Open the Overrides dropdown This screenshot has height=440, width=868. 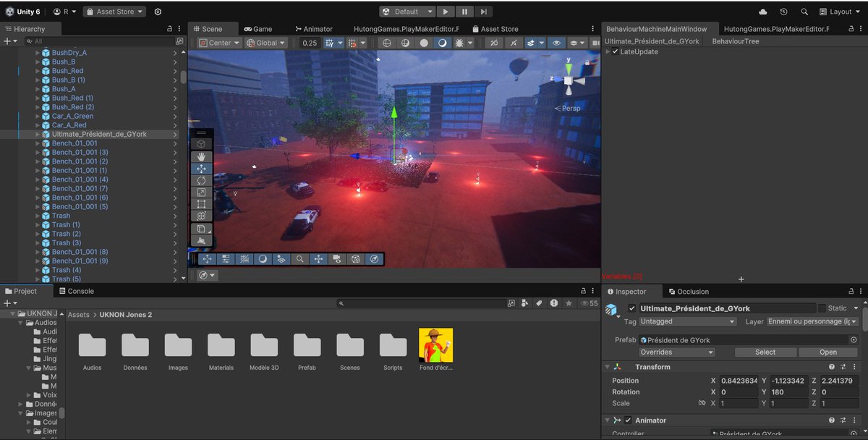(677, 352)
